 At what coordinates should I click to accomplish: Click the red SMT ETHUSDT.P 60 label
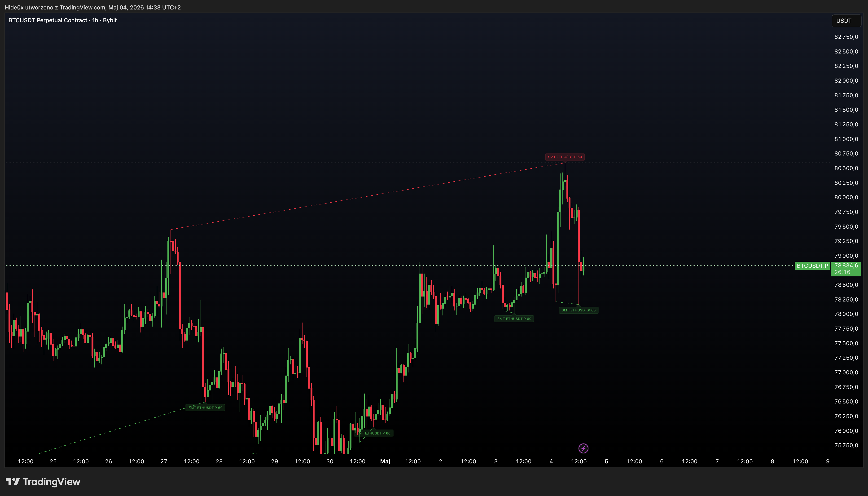point(565,157)
